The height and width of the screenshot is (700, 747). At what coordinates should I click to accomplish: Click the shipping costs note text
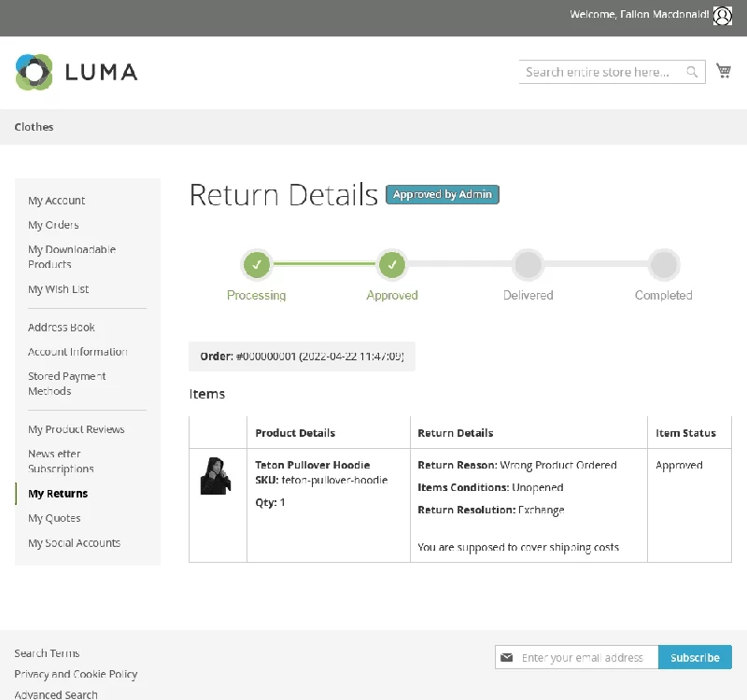click(x=518, y=547)
